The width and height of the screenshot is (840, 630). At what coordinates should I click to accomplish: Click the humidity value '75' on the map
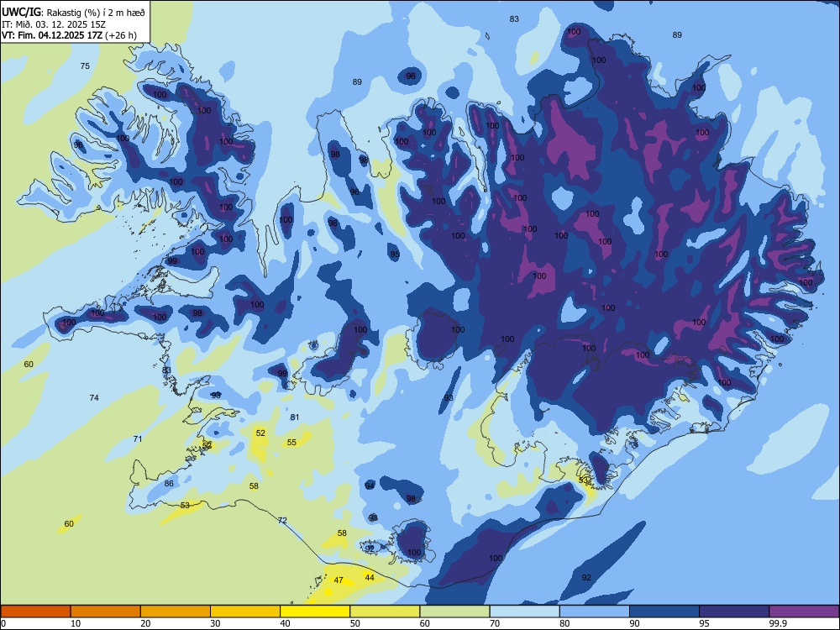coord(85,66)
